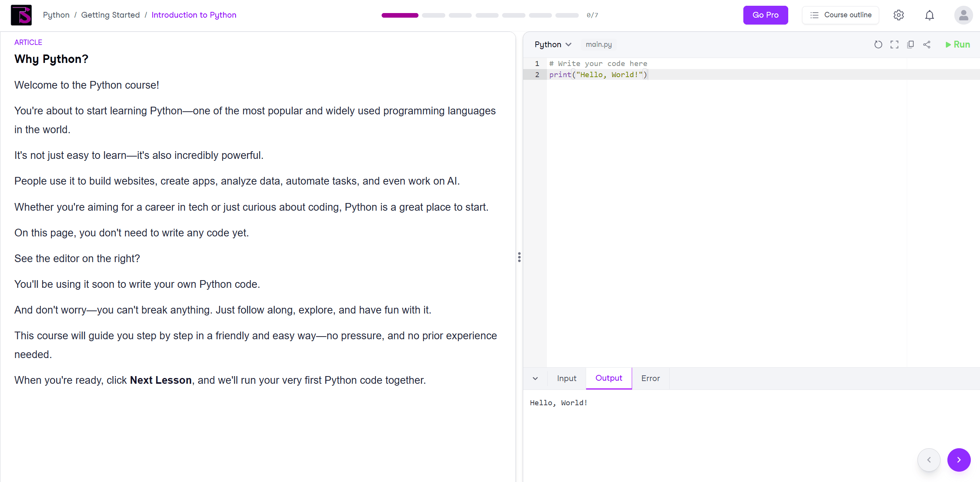
Task: Open notifications via bell icon
Action: pos(929,15)
